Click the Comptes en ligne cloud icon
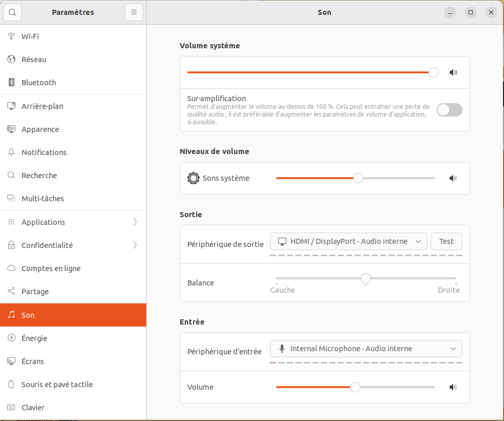This screenshot has height=421, width=504. point(11,268)
